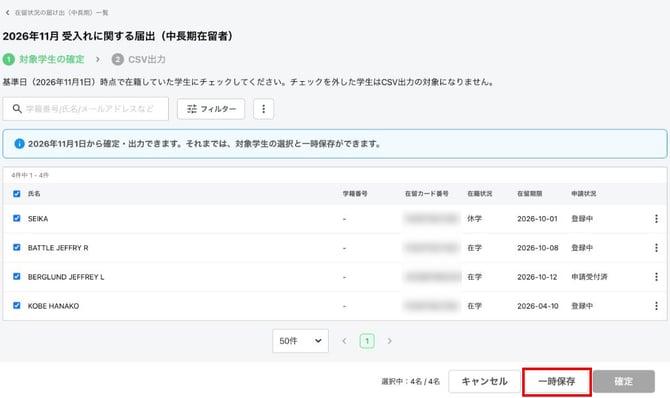Image resolution: width=670 pixels, height=398 pixels.
Task: Click the 在留期限 column header
Action: coord(530,194)
